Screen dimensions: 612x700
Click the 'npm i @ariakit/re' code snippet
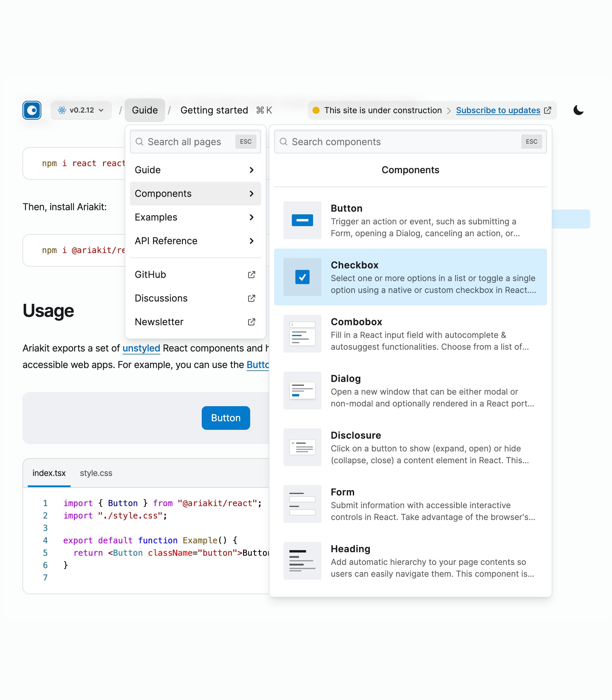[83, 250]
